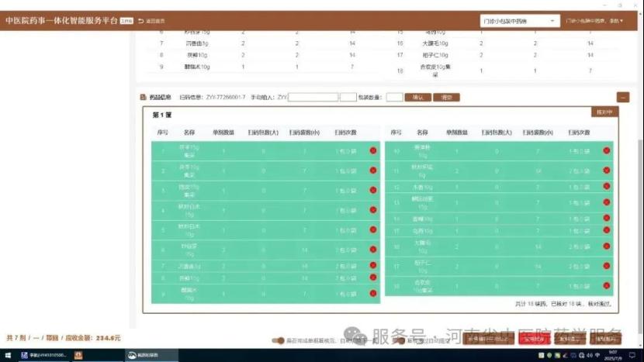This screenshot has width=644, height=362.
Task: Remove row 9 with its red icon
Action: tap(372, 293)
